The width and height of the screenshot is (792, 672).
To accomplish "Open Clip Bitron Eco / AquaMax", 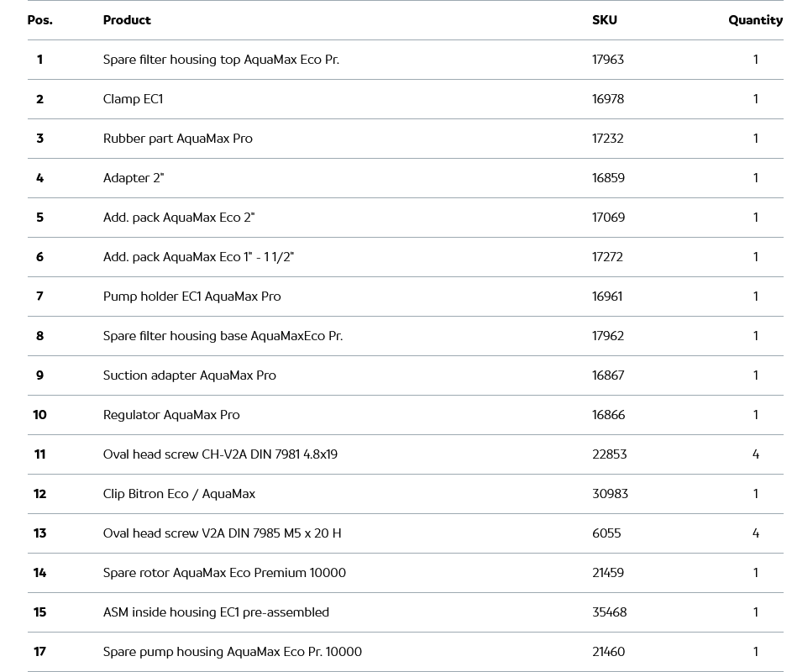I will (179, 494).
